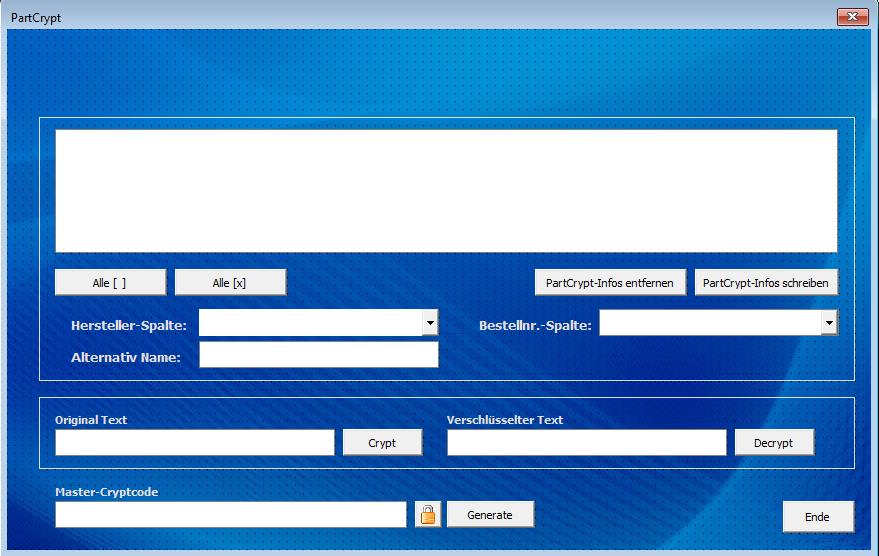Click PartCrypt-Infos entfernen
Screen dimensions: 879x556
tap(610, 282)
